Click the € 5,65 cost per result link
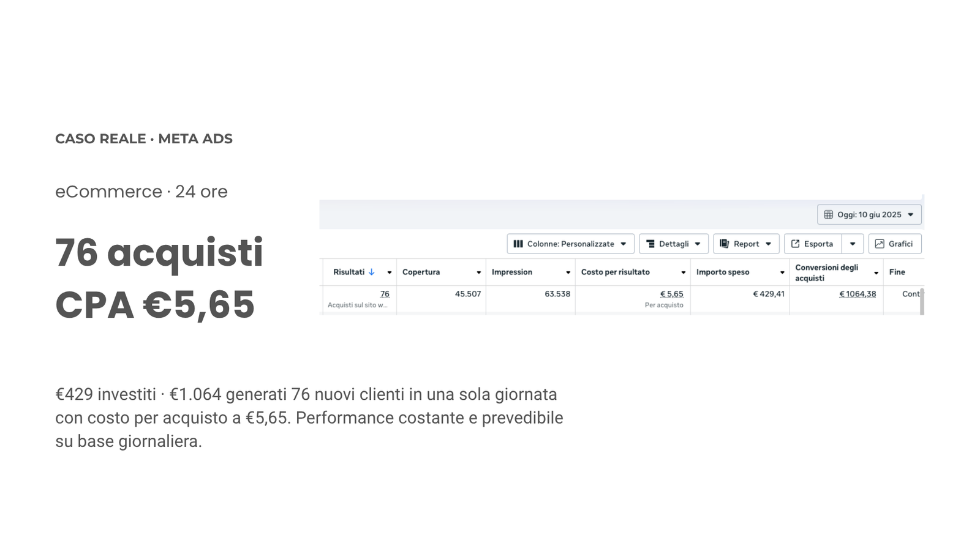 tap(672, 294)
